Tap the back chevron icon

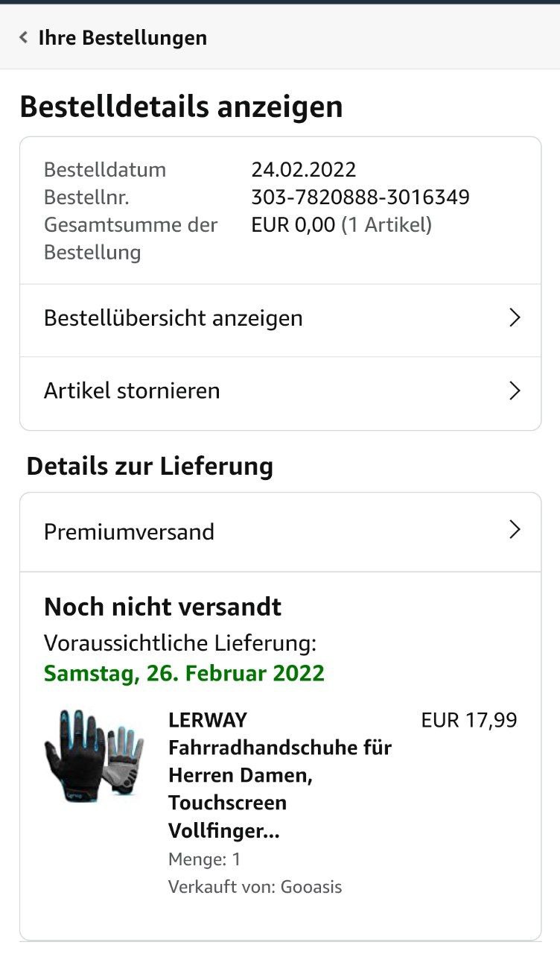click(x=24, y=37)
